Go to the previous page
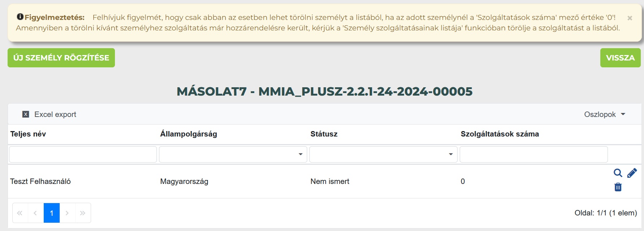 click(35, 213)
